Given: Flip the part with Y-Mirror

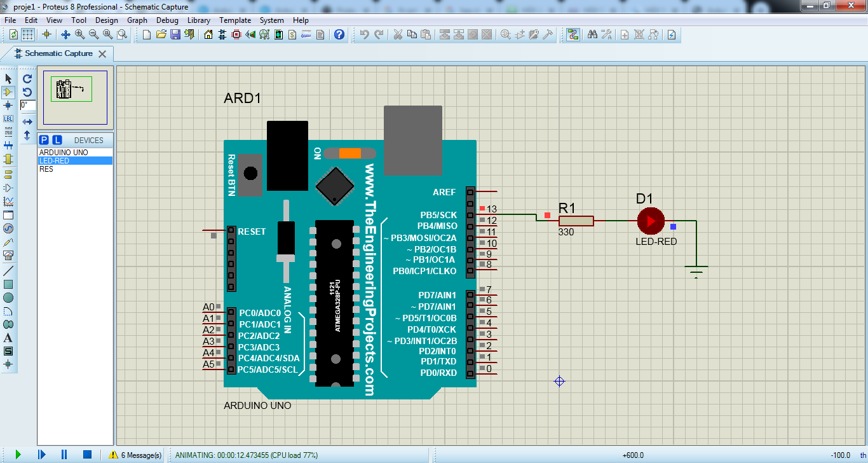Looking at the screenshot, I should pos(27,135).
